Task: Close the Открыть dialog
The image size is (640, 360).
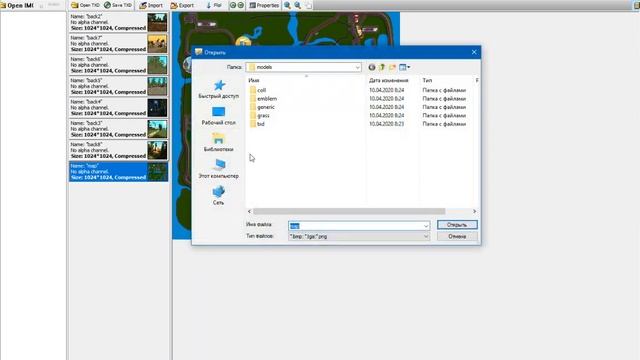Action: click(x=474, y=52)
